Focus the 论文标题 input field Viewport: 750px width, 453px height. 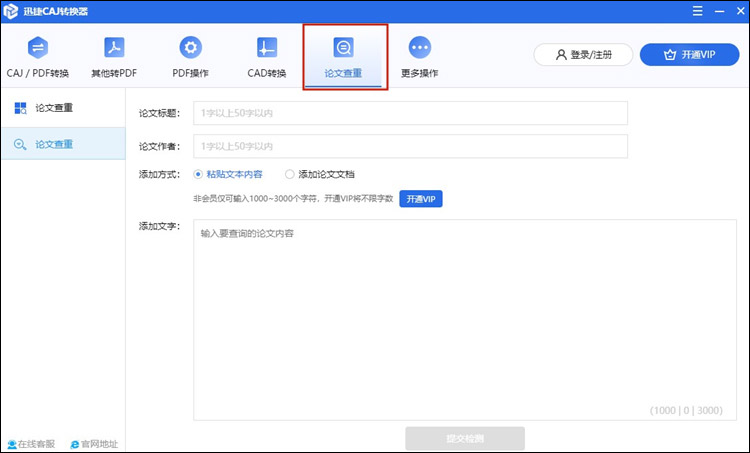click(410, 113)
